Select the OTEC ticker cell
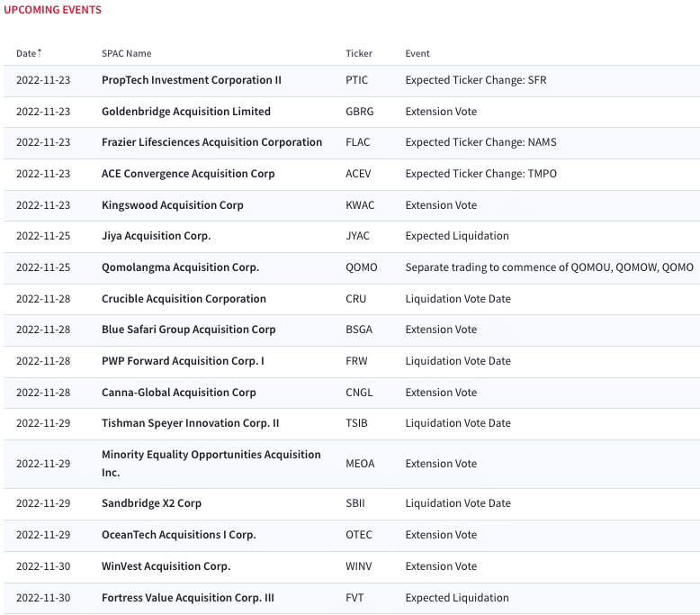Viewport: 700px width, 615px height. [x=358, y=535]
